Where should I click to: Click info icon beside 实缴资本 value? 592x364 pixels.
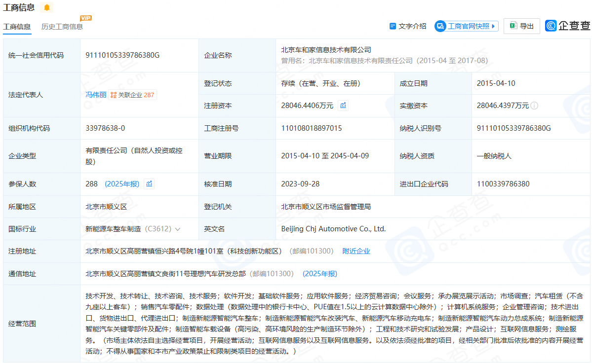(x=534, y=106)
